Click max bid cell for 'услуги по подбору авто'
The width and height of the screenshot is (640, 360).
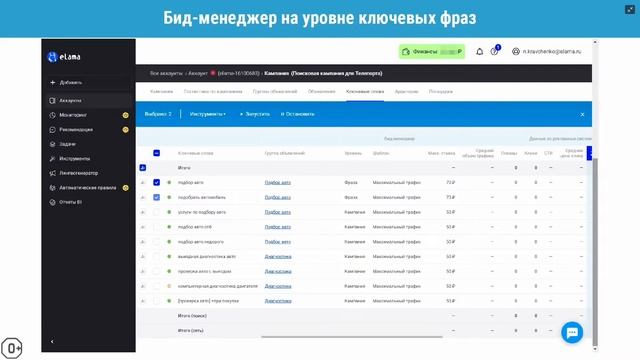pyautogui.click(x=450, y=212)
